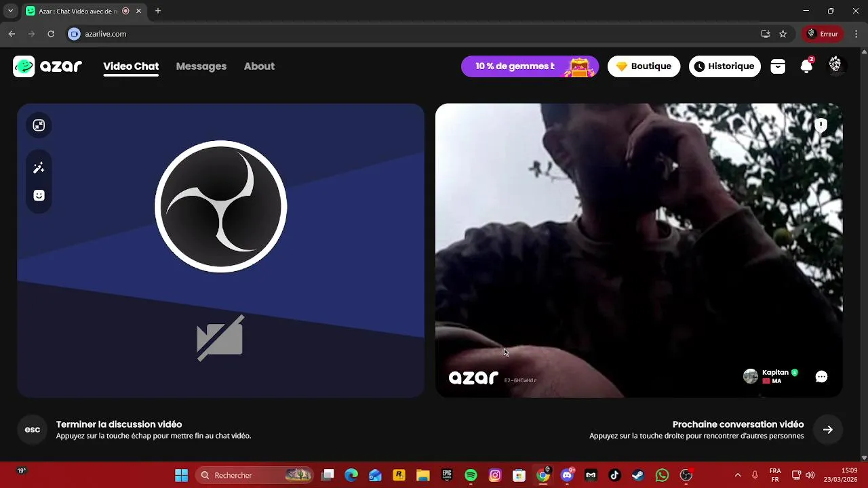
Task: Open Kapitan's profile avatar
Action: (750, 377)
